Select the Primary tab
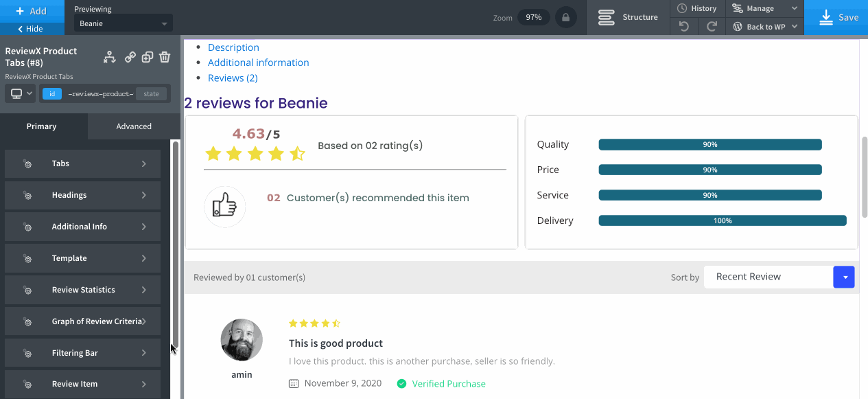 pyautogui.click(x=42, y=126)
